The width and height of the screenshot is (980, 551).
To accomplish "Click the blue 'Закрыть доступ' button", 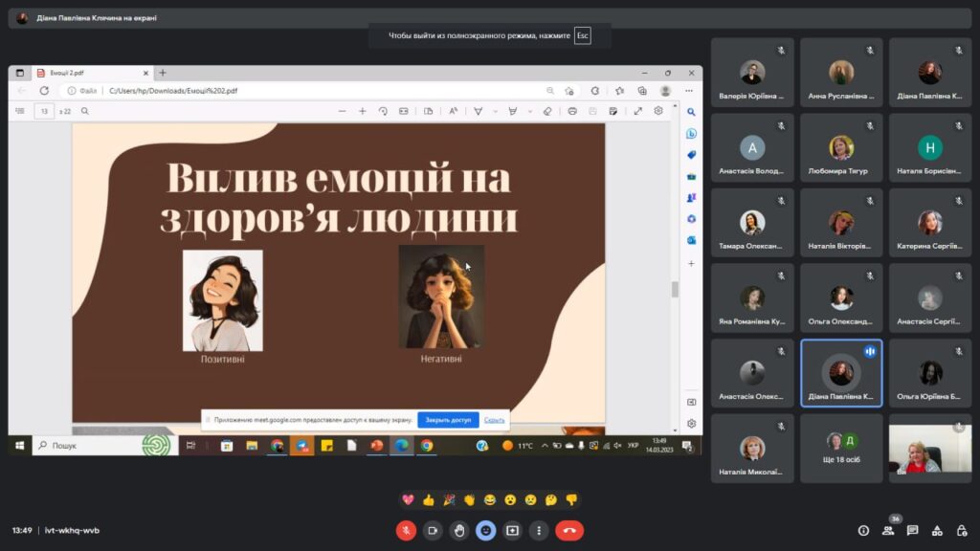I will click(x=448, y=420).
